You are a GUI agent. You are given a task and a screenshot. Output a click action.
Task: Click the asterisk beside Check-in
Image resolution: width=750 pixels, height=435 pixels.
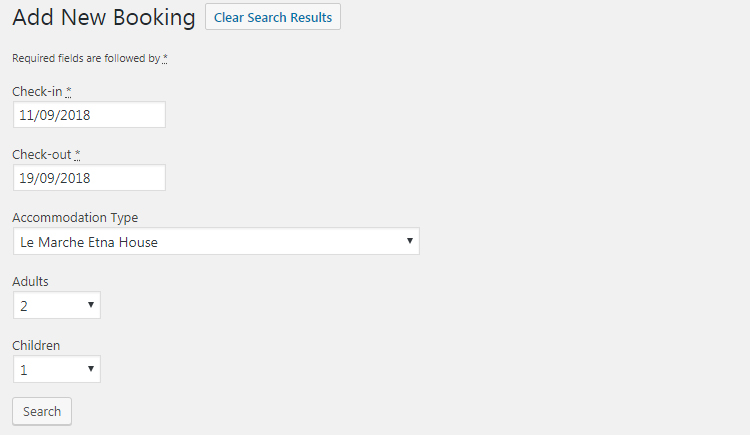(x=69, y=91)
